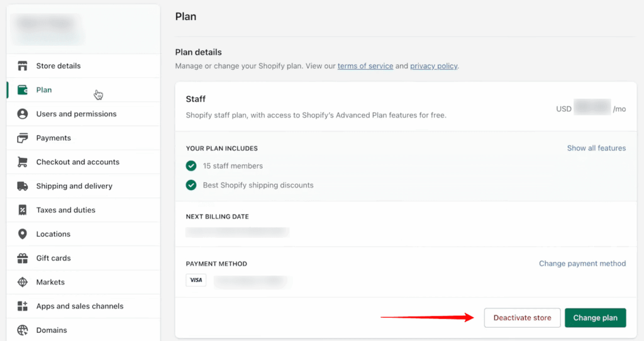Click the Staff plan name heading
This screenshot has height=341, width=644.
[x=196, y=99]
